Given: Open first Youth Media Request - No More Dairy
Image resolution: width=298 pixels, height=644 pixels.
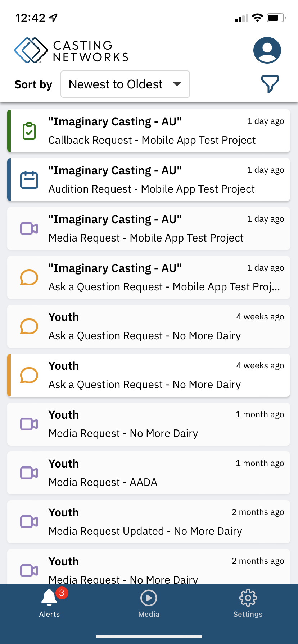Looking at the screenshot, I should tap(123, 433).
